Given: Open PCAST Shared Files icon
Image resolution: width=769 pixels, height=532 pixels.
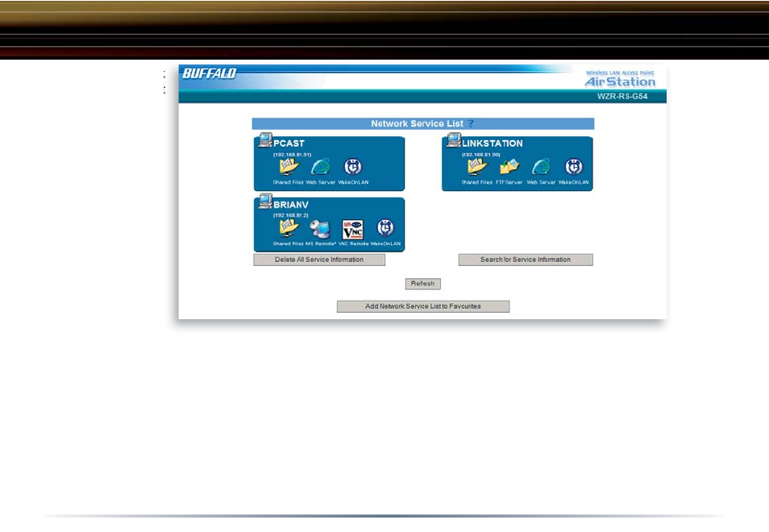Looking at the screenshot, I should coord(289,167).
